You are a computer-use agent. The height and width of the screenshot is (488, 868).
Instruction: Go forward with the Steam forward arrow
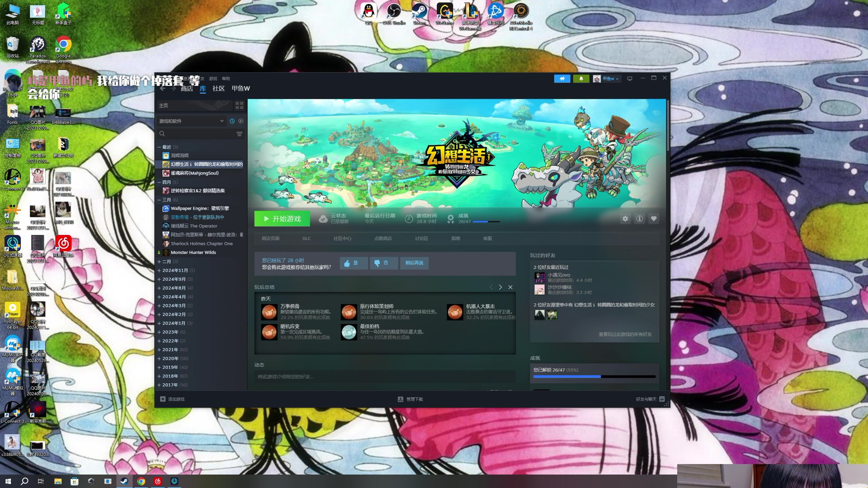coord(173,89)
